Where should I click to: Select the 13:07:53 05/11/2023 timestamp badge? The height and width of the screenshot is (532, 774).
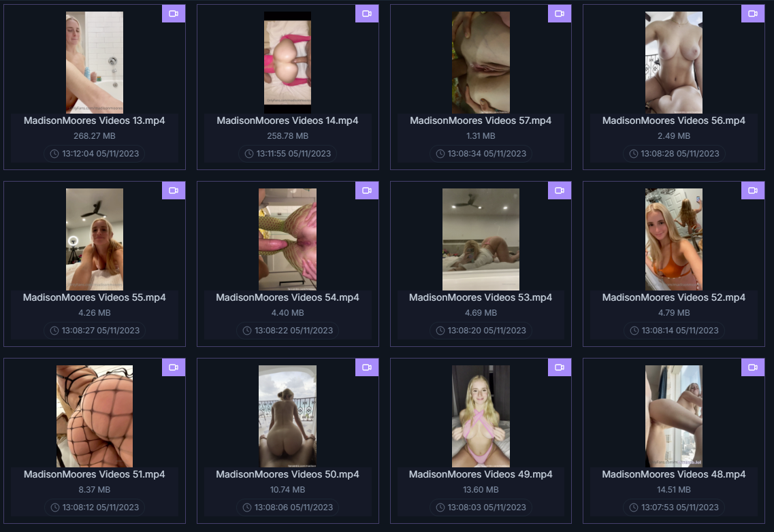(673, 508)
